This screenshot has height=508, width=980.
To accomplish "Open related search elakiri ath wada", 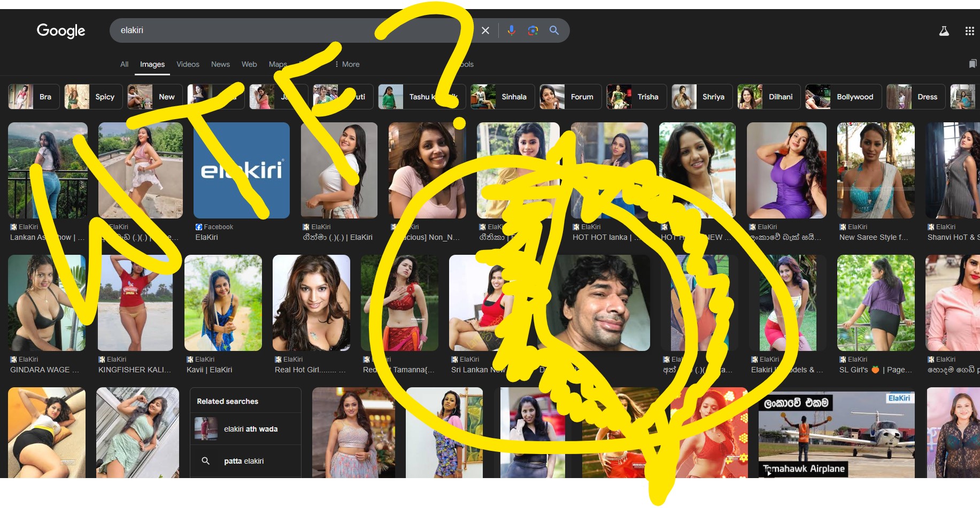I will 245,429.
